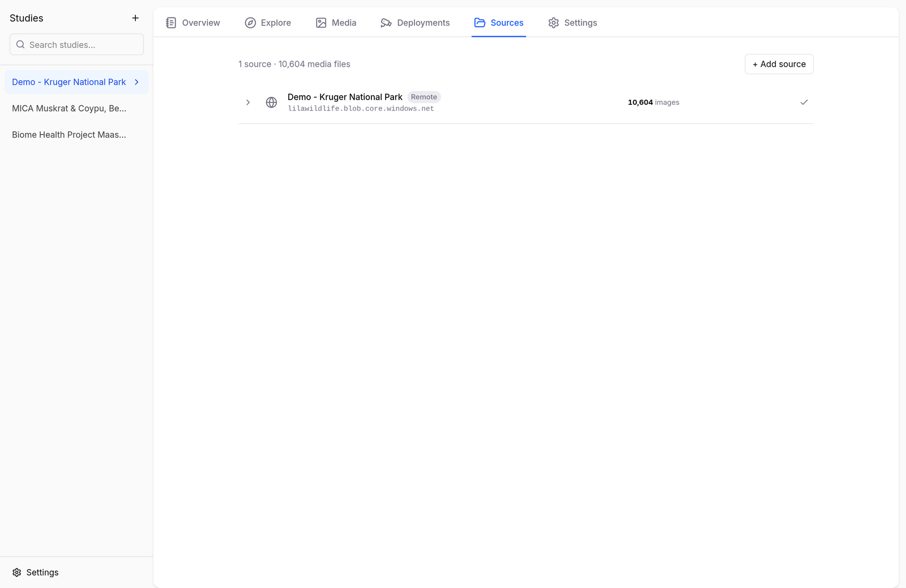Image resolution: width=906 pixels, height=588 pixels.
Task: Click the Remote badge on the source row
Action: pyautogui.click(x=424, y=97)
